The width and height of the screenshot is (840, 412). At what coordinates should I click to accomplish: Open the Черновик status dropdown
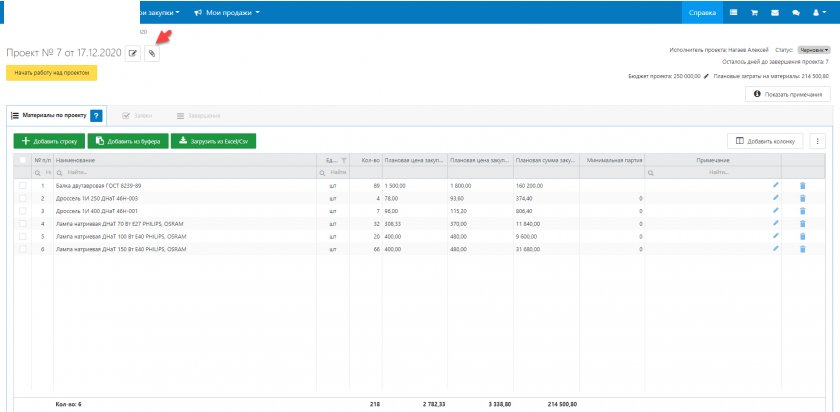(x=813, y=49)
